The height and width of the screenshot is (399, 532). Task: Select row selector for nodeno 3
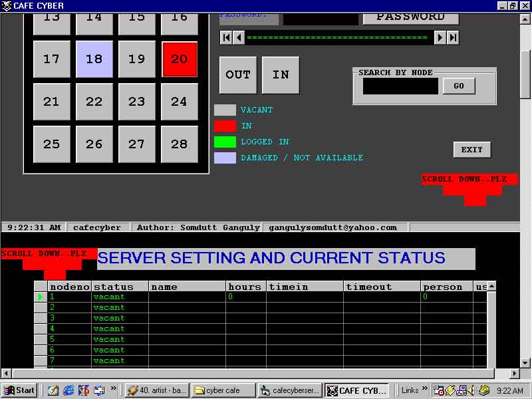pos(41,318)
